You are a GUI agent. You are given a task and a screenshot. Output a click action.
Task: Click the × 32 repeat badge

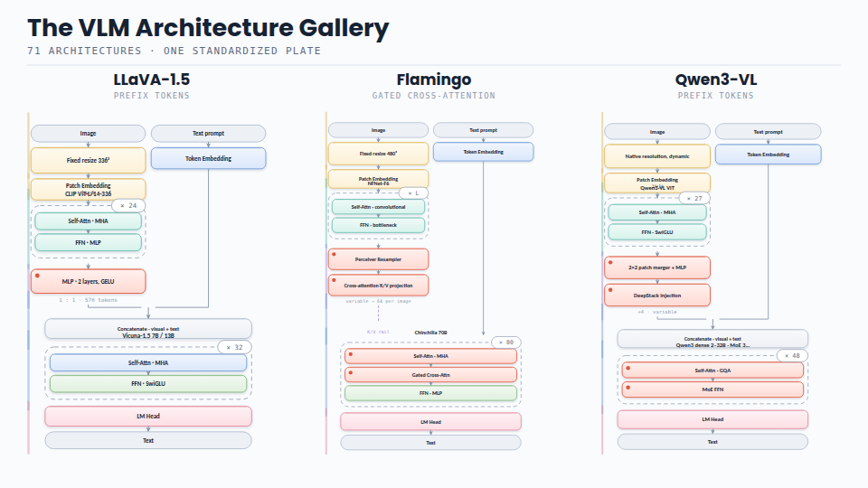point(235,347)
